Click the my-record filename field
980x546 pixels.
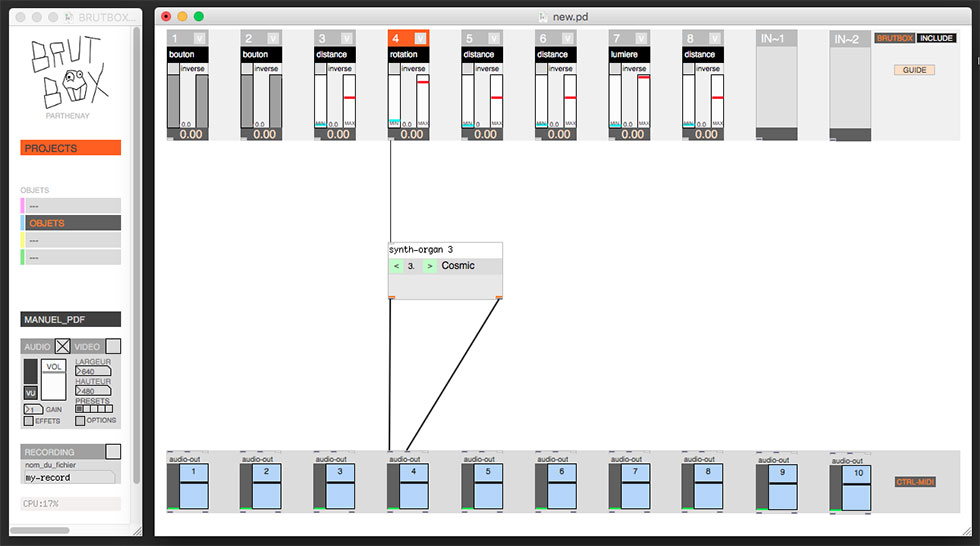coord(70,477)
